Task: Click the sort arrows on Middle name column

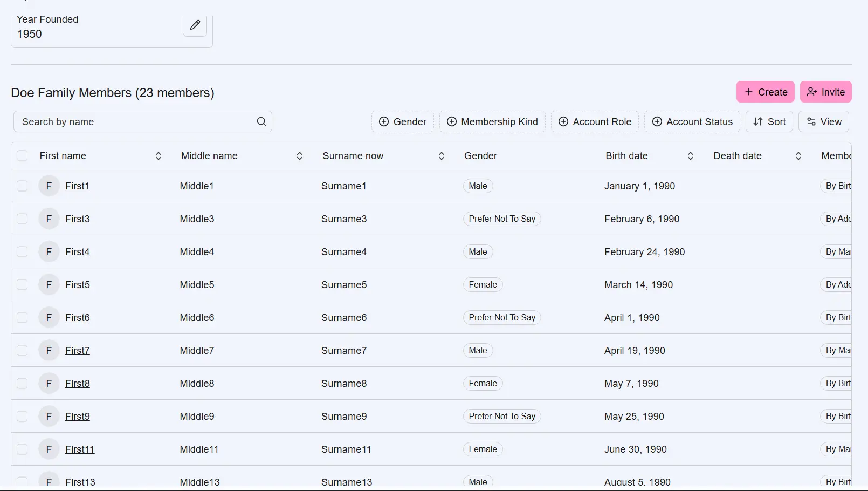Action: coord(300,156)
